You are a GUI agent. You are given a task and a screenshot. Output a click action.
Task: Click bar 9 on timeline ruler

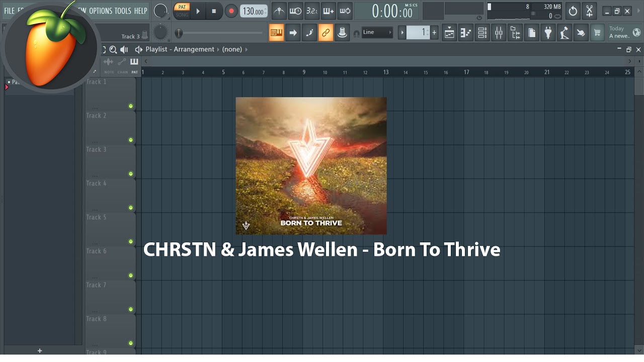point(304,72)
